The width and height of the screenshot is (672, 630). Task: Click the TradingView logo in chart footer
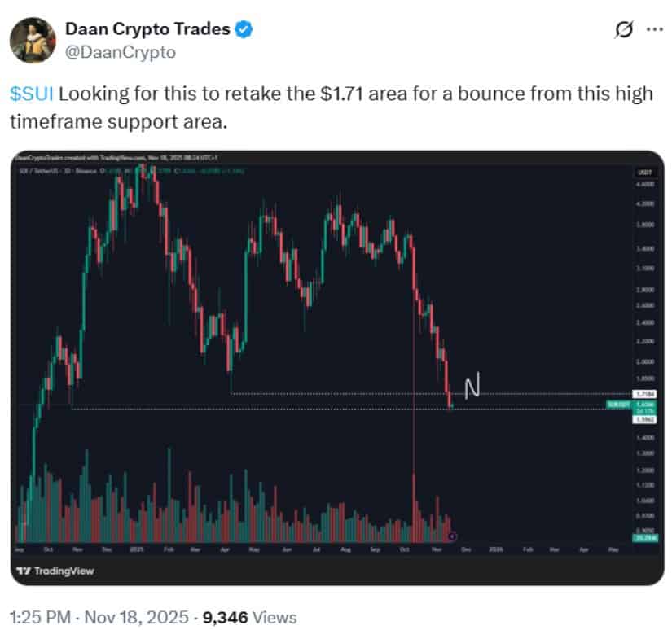[57, 571]
